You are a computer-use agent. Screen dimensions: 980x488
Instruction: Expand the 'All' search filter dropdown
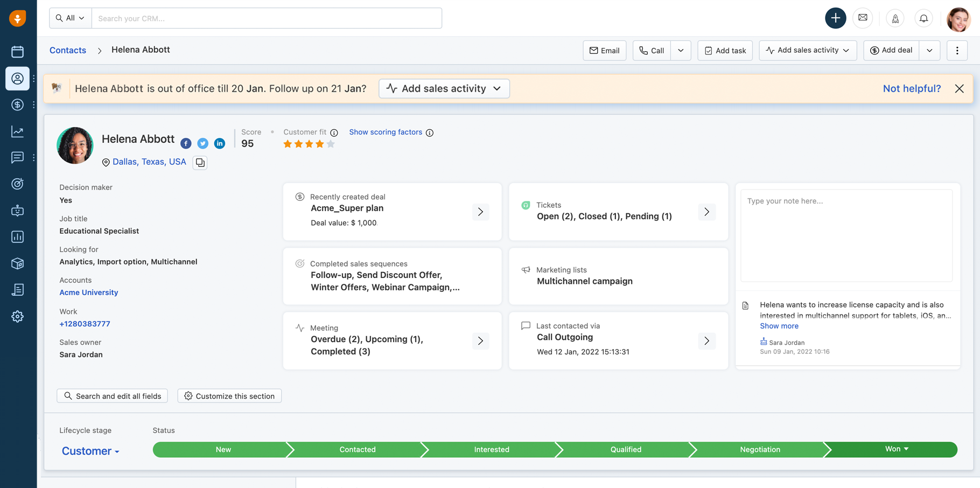point(70,18)
